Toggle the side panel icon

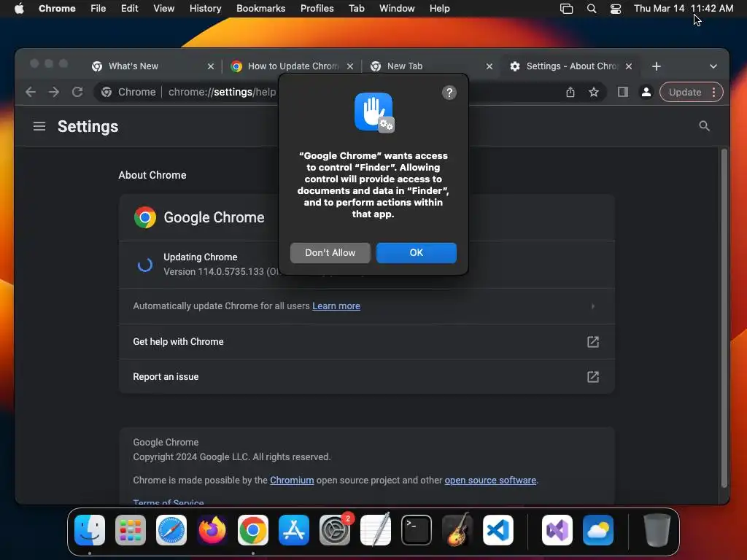623,92
